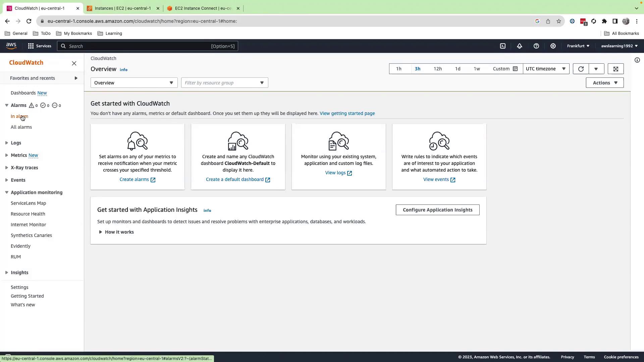Enter full screen mode icon

click(615, 69)
